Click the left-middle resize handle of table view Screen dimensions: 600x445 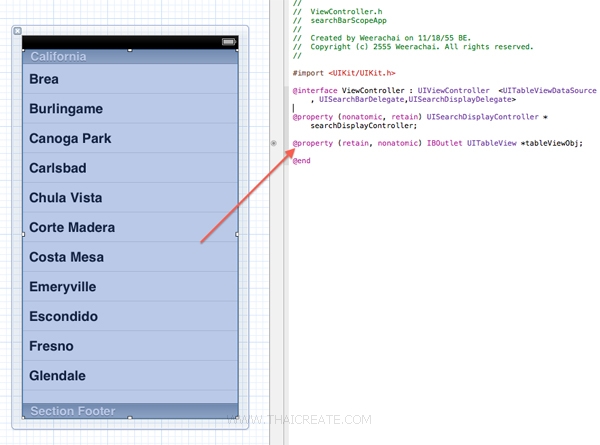tap(23, 234)
